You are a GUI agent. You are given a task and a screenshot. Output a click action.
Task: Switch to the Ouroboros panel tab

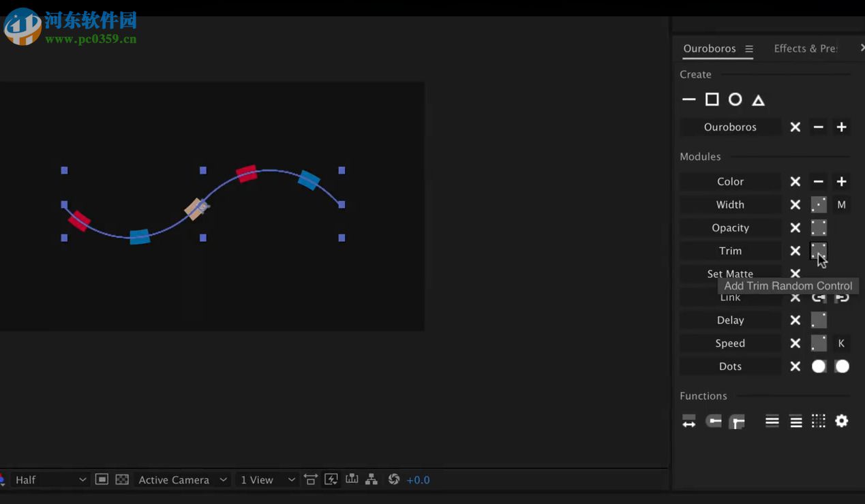coord(710,48)
